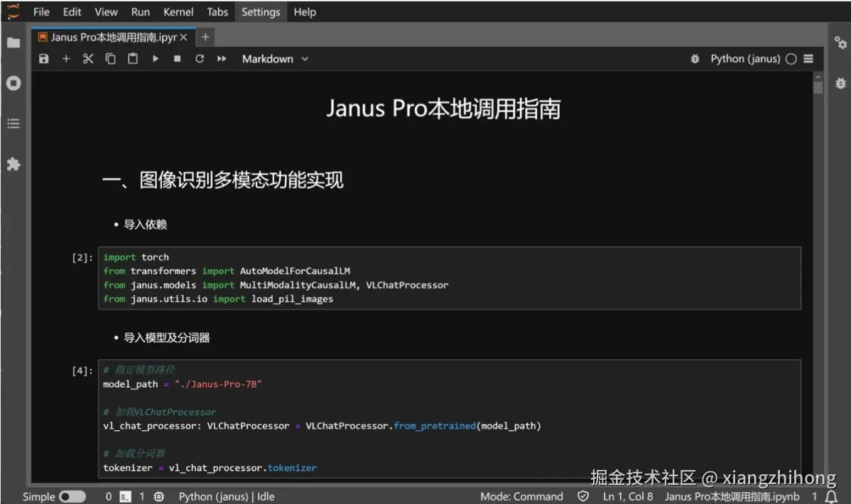Click the from_pretrained method in code
The height and width of the screenshot is (504, 851).
[435, 426]
